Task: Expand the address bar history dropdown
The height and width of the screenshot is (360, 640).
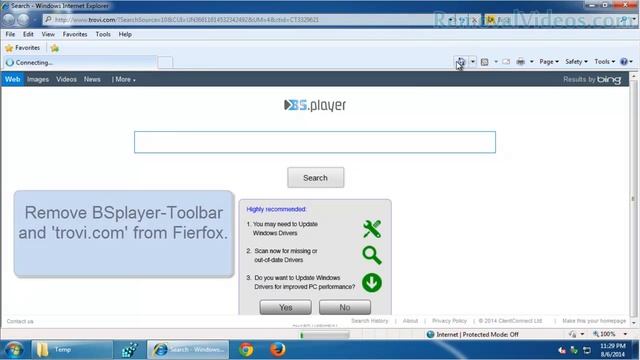Action: click(451, 20)
